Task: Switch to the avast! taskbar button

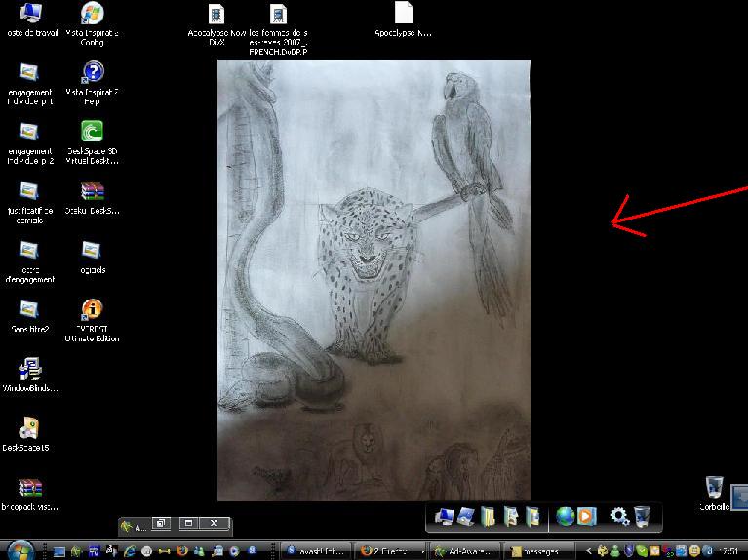Action: click(316, 551)
